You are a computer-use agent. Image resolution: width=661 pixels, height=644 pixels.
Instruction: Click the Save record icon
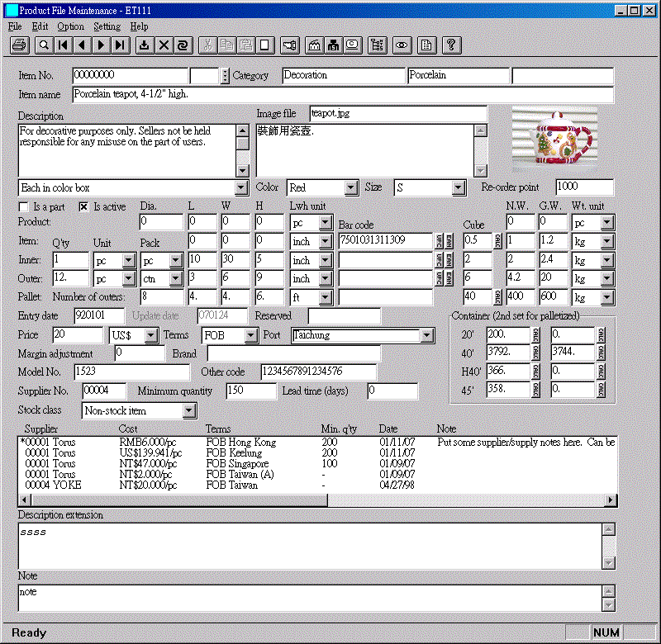145,45
